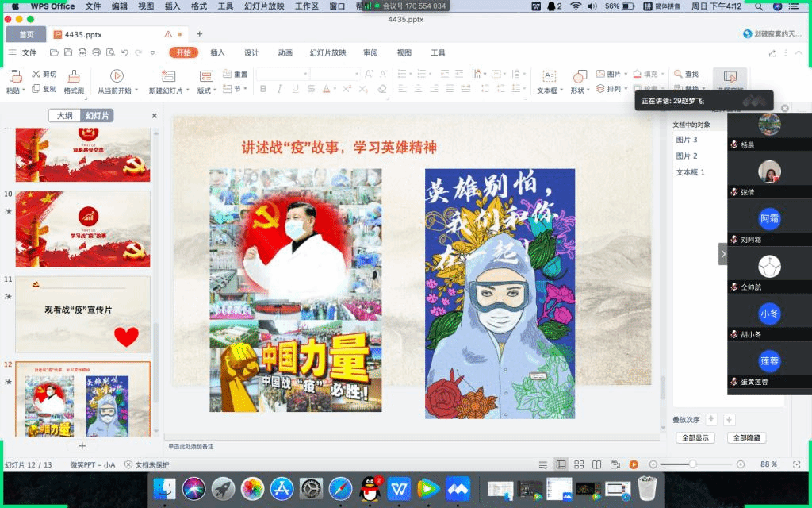Start slideshow from current slide
The width and height of the screenshot is (812, 508).
pos(117,82)
